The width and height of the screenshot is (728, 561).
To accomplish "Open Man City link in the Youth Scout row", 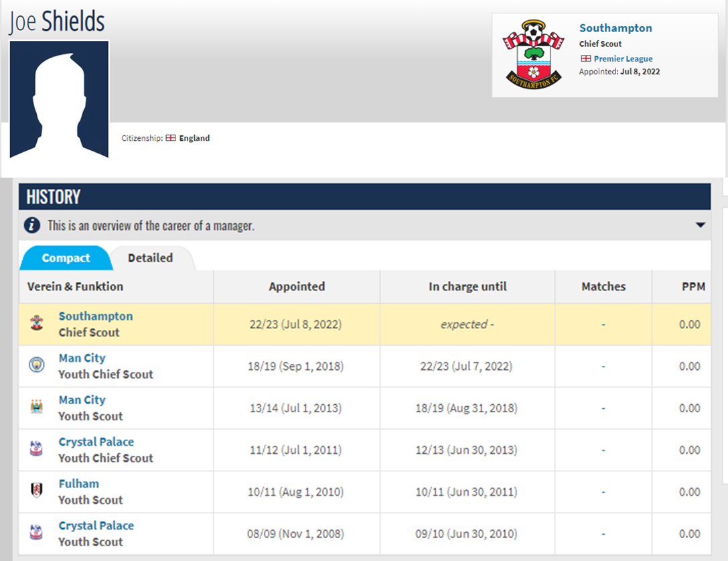I will (x=82, y=399).
